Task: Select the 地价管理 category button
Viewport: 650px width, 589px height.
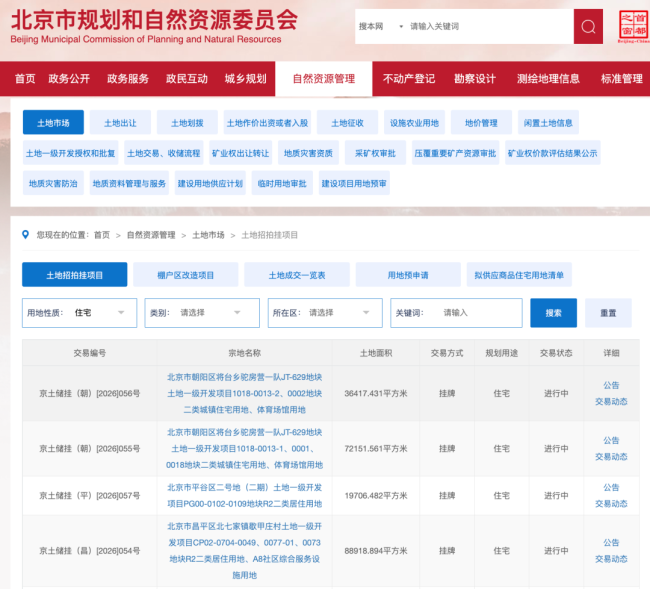Action: (x=481, y=123)
